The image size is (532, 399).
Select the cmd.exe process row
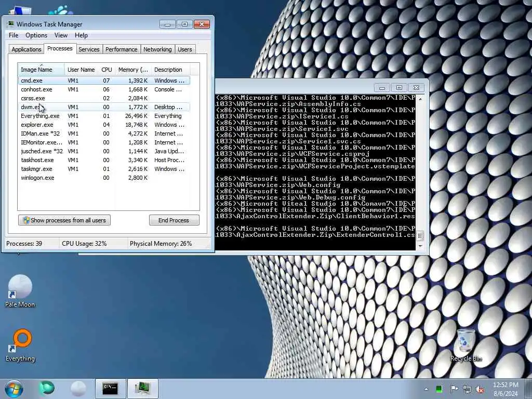tap(104, 81)
